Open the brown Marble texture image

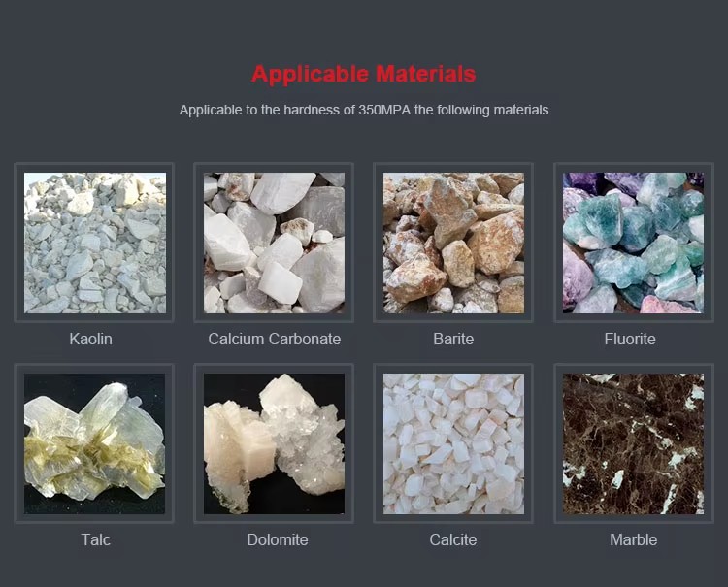[633, 443]
